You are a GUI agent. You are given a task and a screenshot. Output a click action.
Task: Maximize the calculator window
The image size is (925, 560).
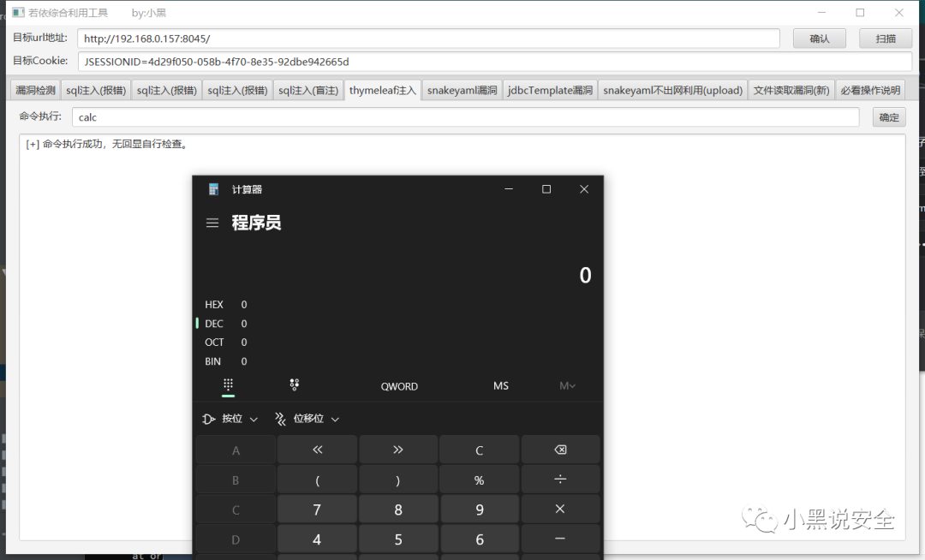point(546,189)
